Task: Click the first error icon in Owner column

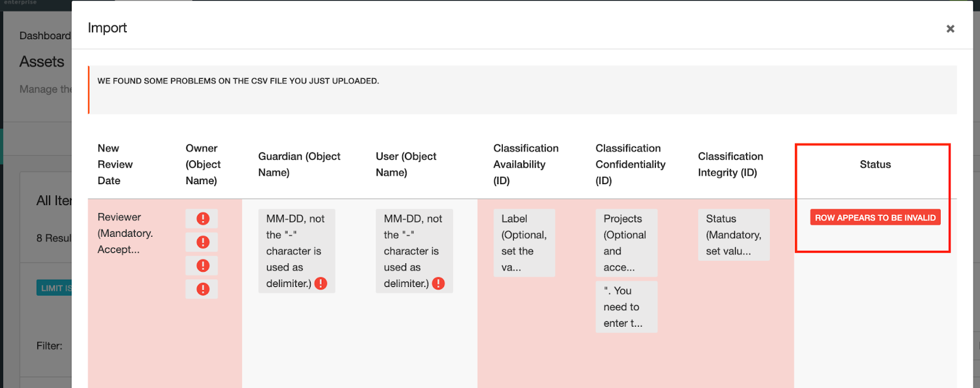Action: coord(203,218)
